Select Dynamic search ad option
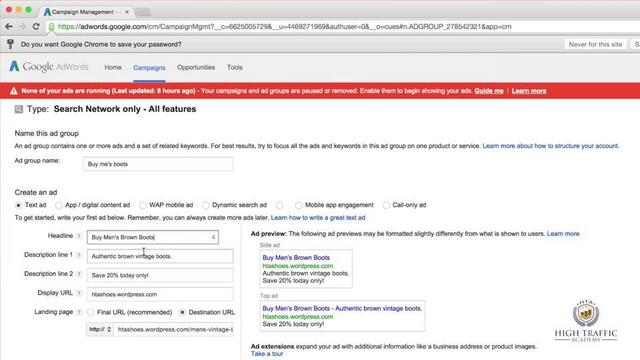 206,205
